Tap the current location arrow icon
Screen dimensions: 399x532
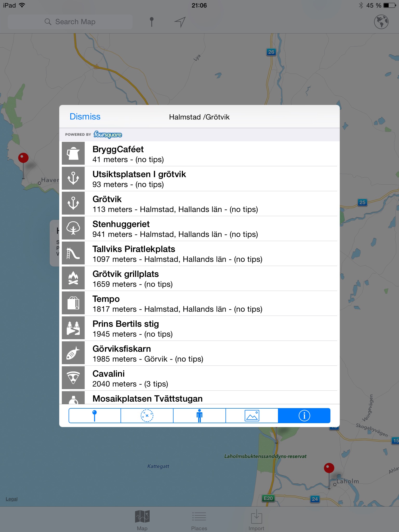pos(180,22)
